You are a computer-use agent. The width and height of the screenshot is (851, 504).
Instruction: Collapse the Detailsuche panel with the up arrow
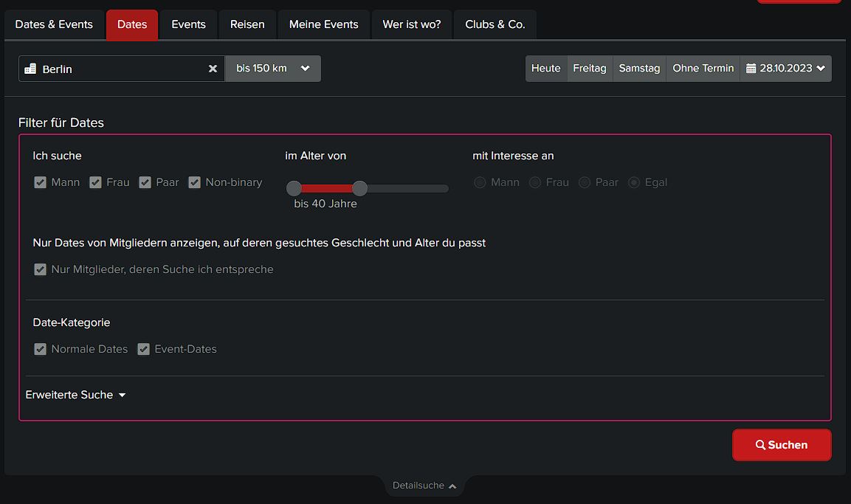tap(452, 486)
